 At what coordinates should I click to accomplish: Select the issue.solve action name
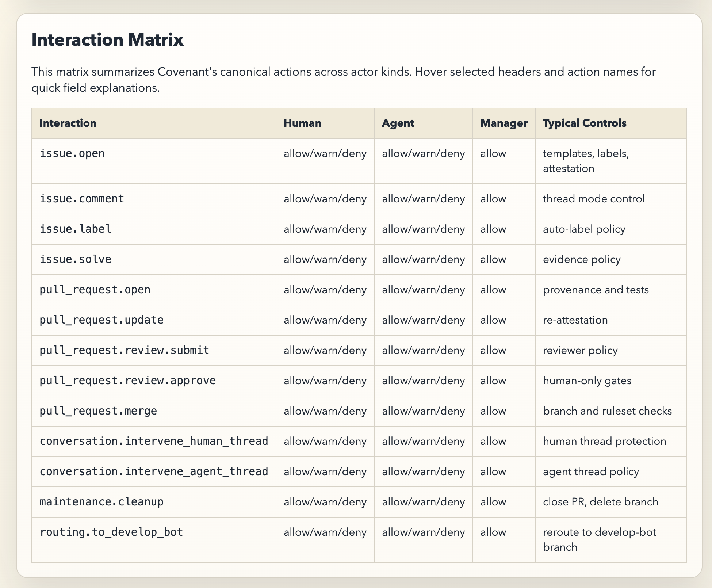[x=75, y=259]
